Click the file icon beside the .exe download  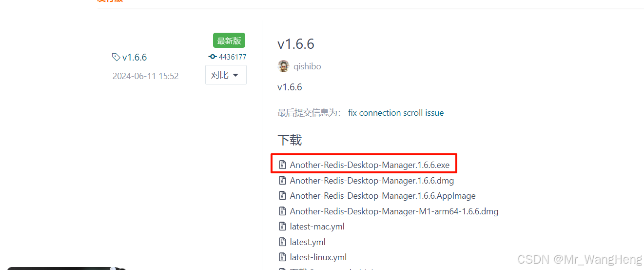[x=282, y=165]
